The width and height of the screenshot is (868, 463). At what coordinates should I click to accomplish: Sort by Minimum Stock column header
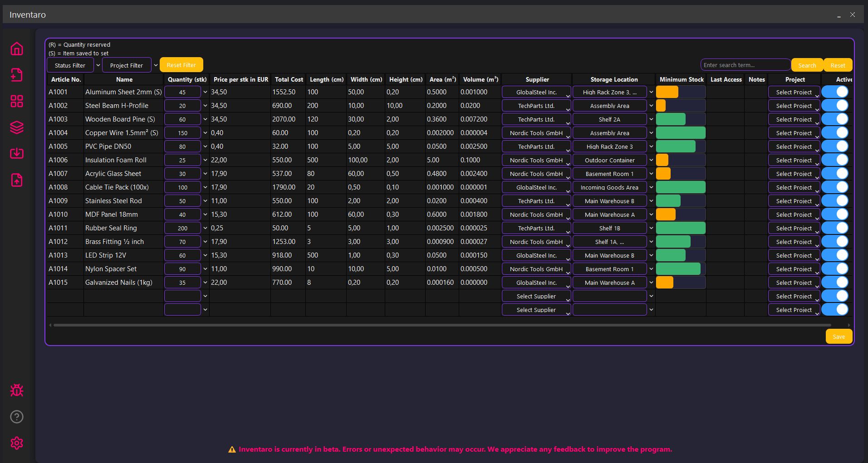pyautogui.click(x=682, y=79)
